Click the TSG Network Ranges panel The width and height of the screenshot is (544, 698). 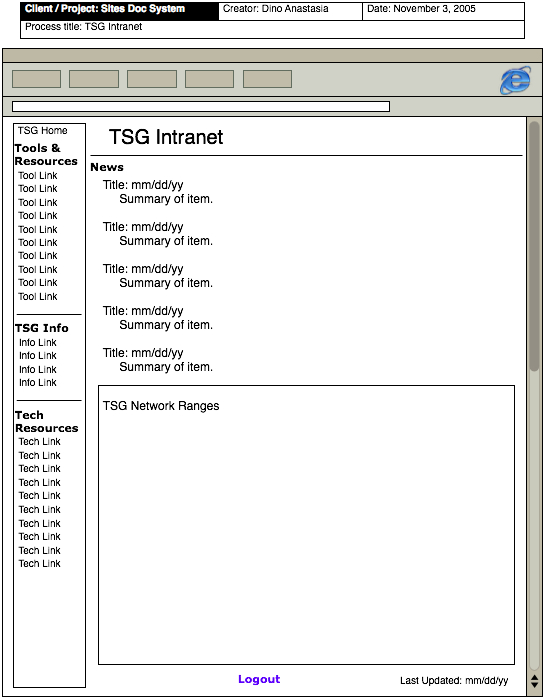[306, 525]
